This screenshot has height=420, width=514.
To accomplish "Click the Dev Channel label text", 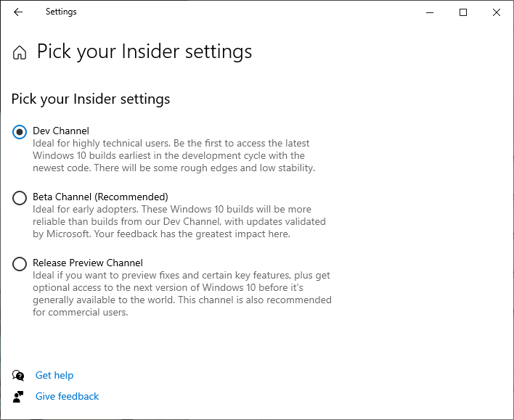I will coord(61,131).
